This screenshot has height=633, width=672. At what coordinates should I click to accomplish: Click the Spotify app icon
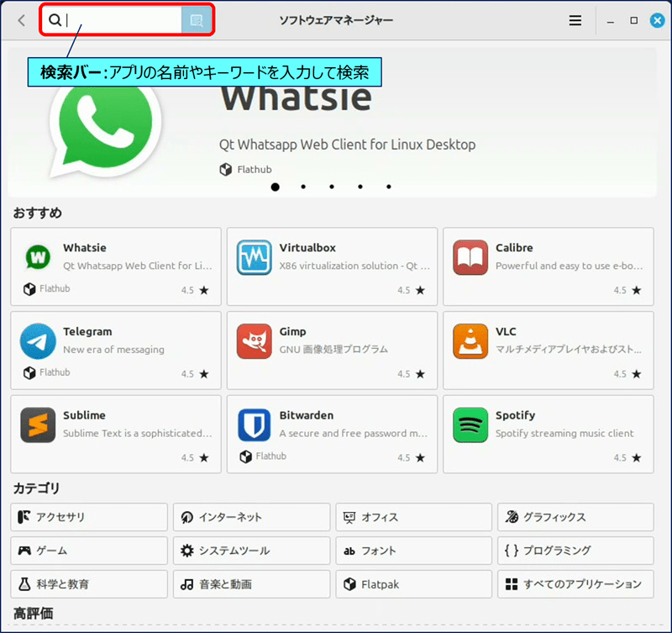(x=470, y=425)
